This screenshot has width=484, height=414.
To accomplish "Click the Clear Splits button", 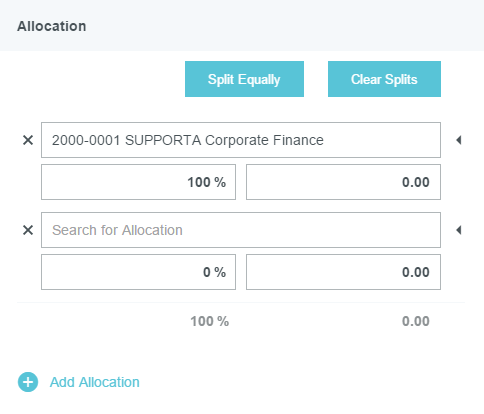I will click(384, 79).
